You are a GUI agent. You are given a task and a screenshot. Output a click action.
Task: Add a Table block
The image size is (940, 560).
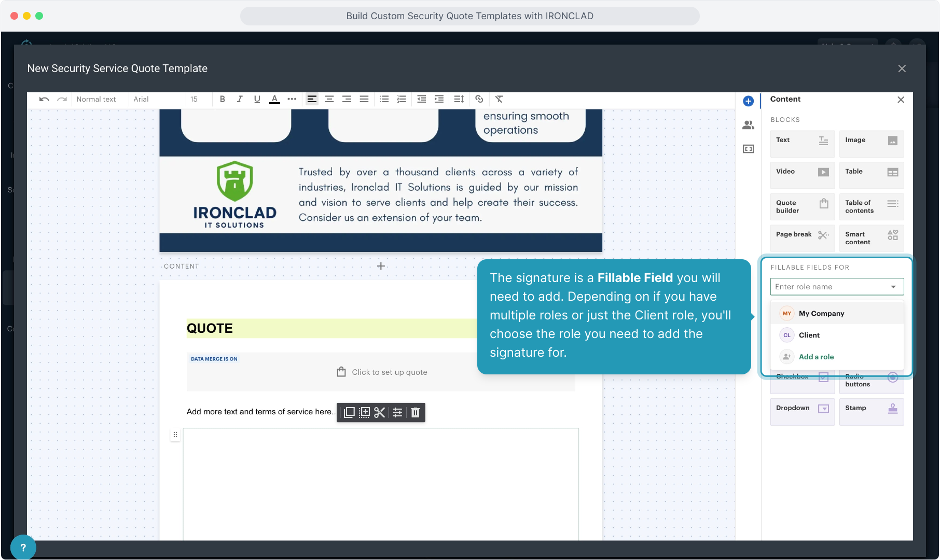(x=872, y=175)
